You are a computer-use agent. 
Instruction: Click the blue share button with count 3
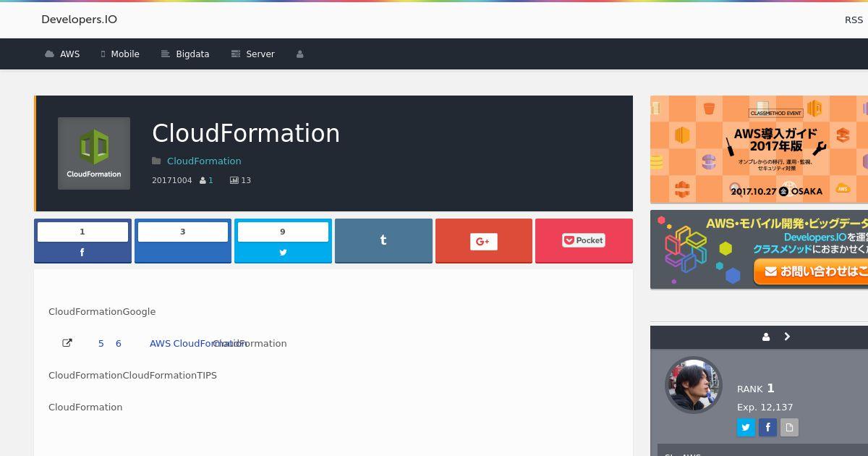pos(183,241)
